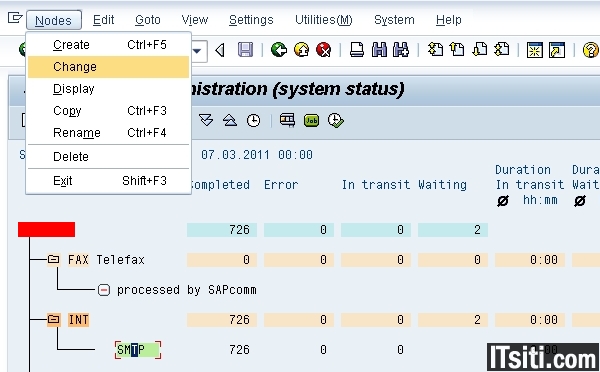600x372 pixels.
Task: Click the Find Next binoculars icon
Action: (401, 50)
